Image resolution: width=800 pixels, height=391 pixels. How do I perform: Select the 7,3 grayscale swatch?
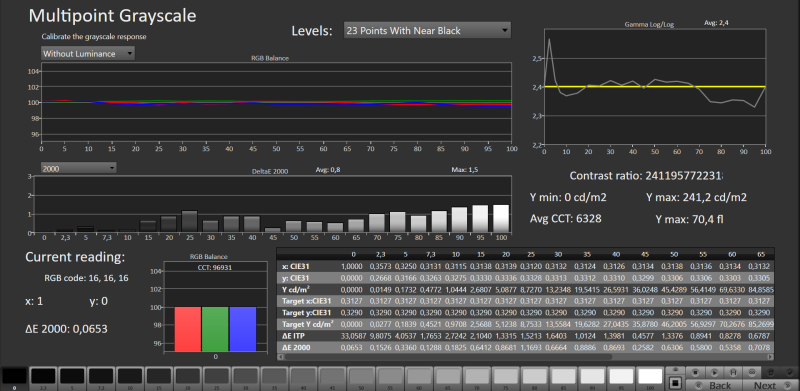click(x=101, y=377)
